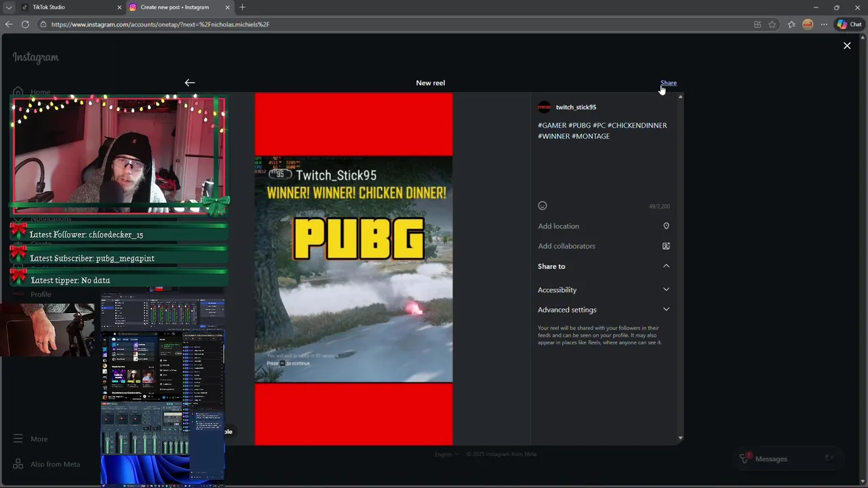Click the Add location field

point(604,226)
